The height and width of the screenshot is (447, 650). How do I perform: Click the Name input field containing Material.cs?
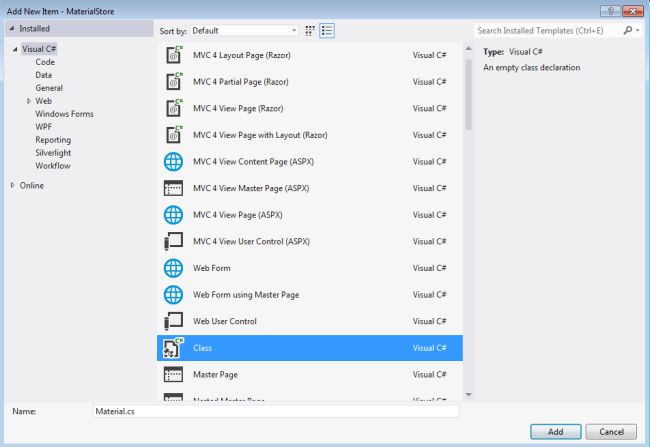tap(276, 411)
